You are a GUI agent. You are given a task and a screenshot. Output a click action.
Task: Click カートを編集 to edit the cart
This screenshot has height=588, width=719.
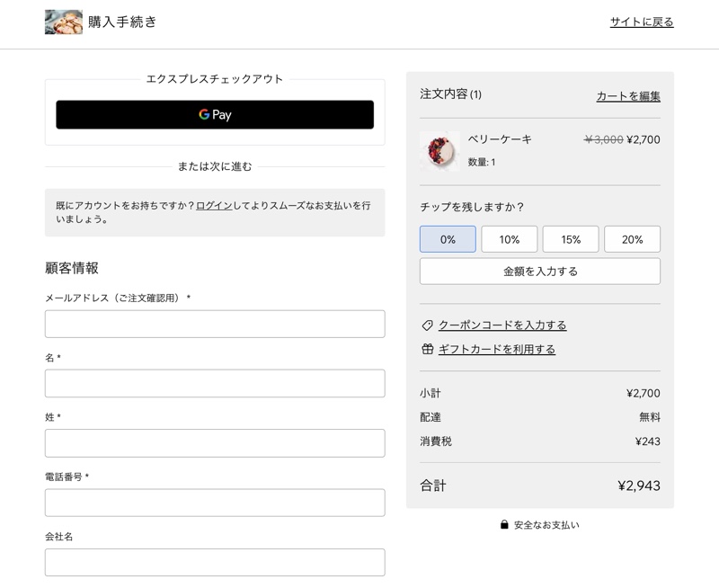click(x=629, y=96)
